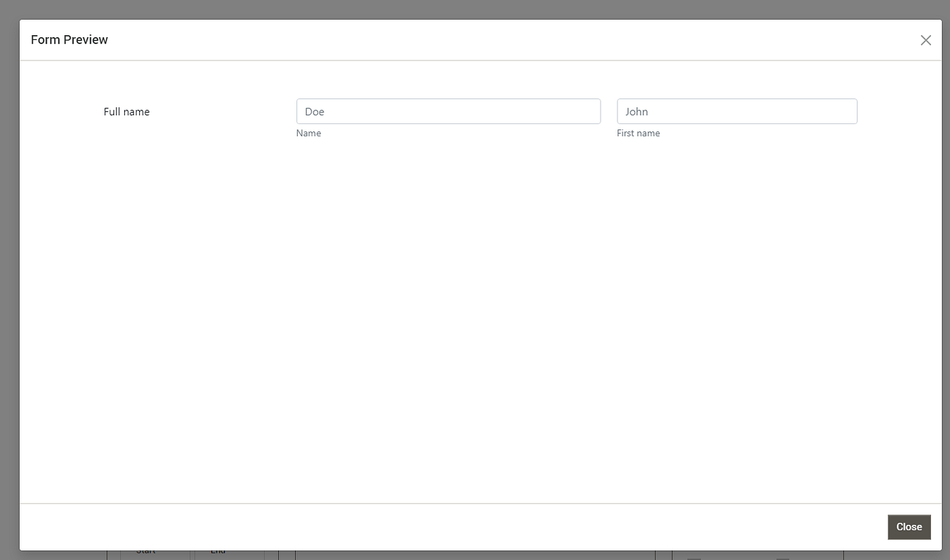Click the Start column header behind the dialog

pyautogui.click(x=146, y=553)
